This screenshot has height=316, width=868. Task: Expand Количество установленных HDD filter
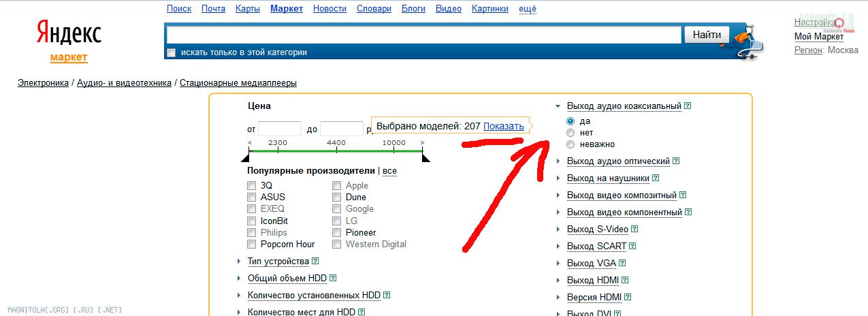[x=239, y=296]
